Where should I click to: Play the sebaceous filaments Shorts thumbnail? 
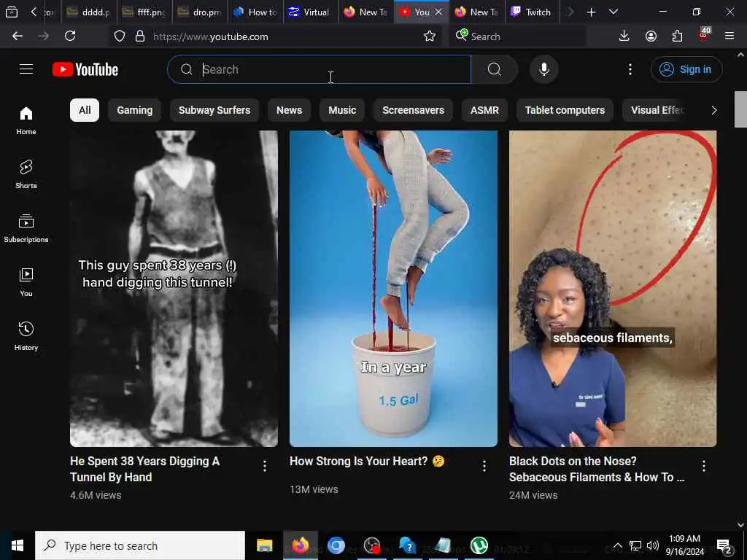(613, 289)
